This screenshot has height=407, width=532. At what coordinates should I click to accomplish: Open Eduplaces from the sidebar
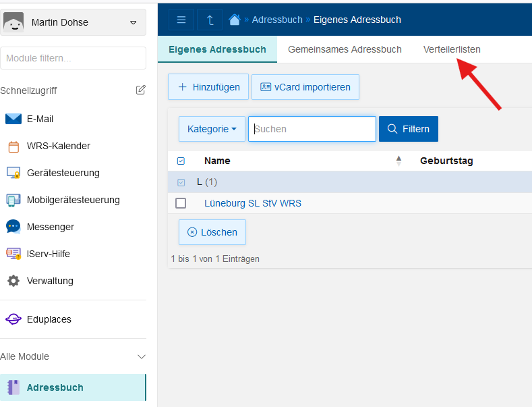49,319
